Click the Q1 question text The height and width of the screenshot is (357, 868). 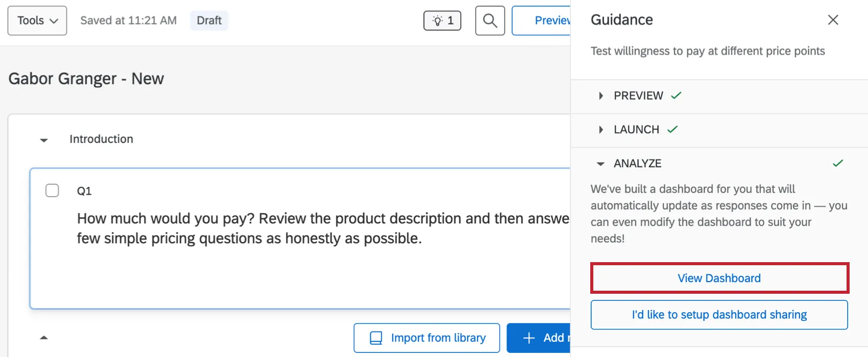tap(323, 228)
